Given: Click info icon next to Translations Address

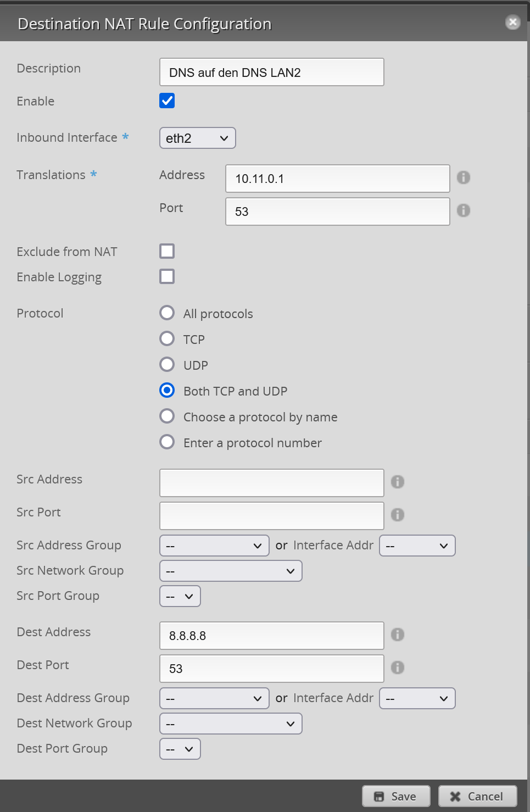Looking at the screenshot, I should click(x=463, y=177).
